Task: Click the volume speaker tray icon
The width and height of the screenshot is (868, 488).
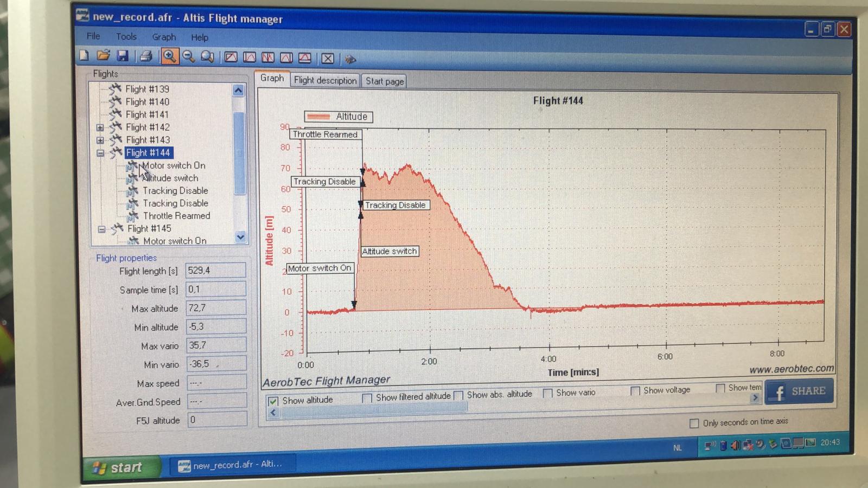Action: click(735, 446)
